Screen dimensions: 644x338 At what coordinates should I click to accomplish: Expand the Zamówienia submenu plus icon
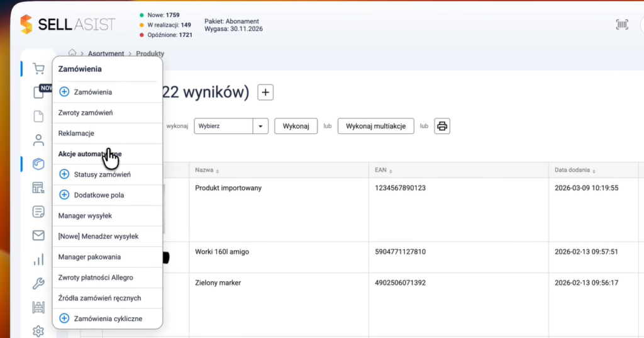click(64, 92)
